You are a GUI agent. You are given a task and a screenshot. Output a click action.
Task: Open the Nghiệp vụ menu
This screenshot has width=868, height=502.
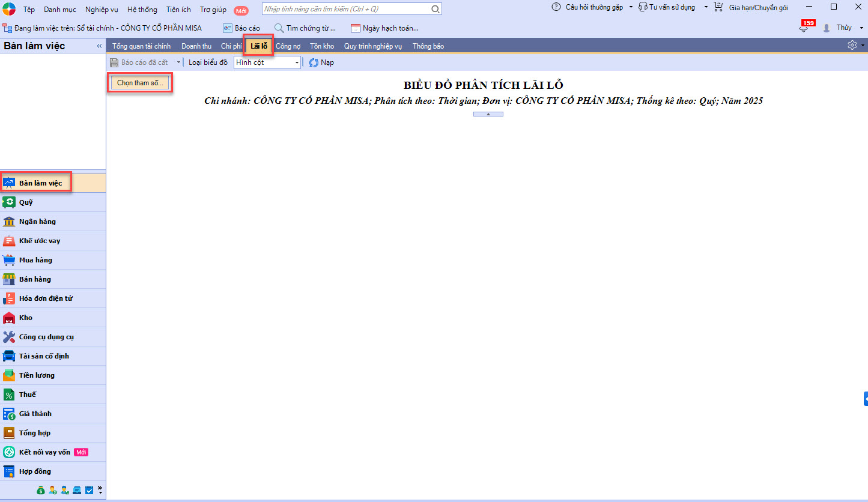tap(102, 10)
